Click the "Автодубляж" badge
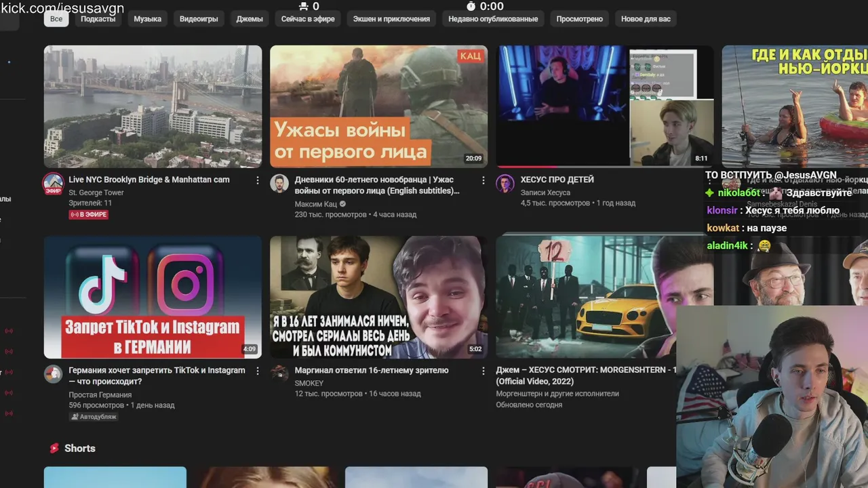This screenshot has width=868, height=488. [94, 417]
